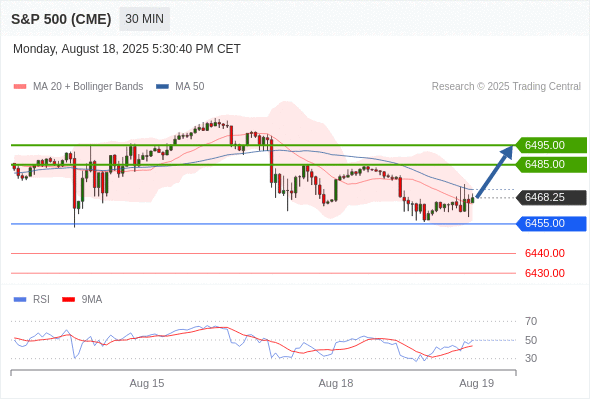Click the black 6468.25 current price tag

pos(551,198)
